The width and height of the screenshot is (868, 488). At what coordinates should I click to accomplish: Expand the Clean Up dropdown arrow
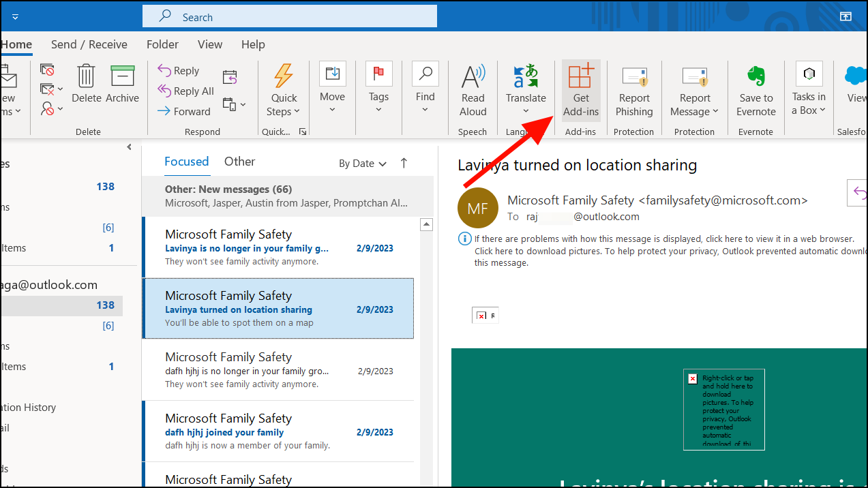[x=60, y=89]
